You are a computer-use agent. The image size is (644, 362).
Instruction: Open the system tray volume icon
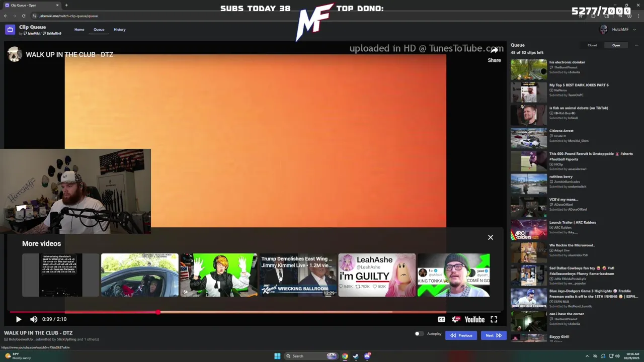[x=618, y=356]
